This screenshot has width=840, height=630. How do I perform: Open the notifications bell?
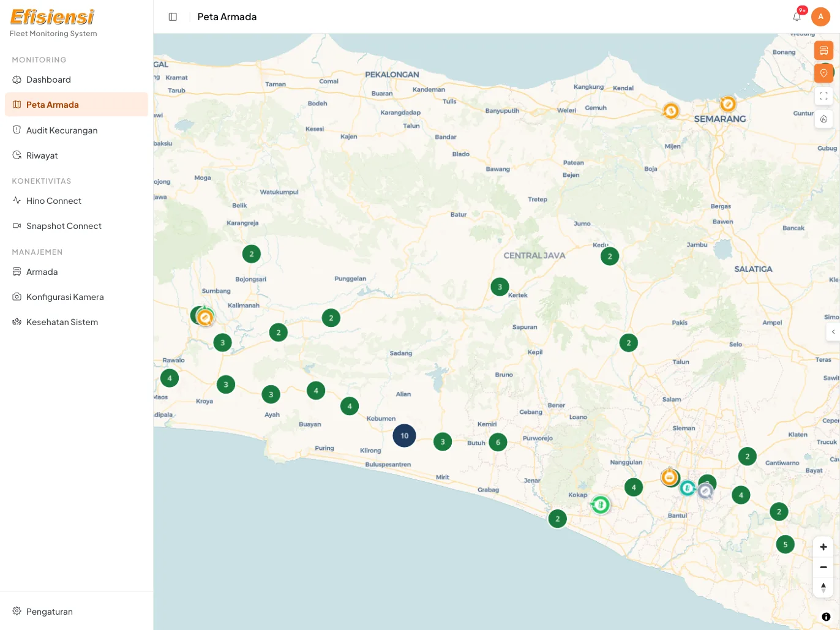coord(797,17)
